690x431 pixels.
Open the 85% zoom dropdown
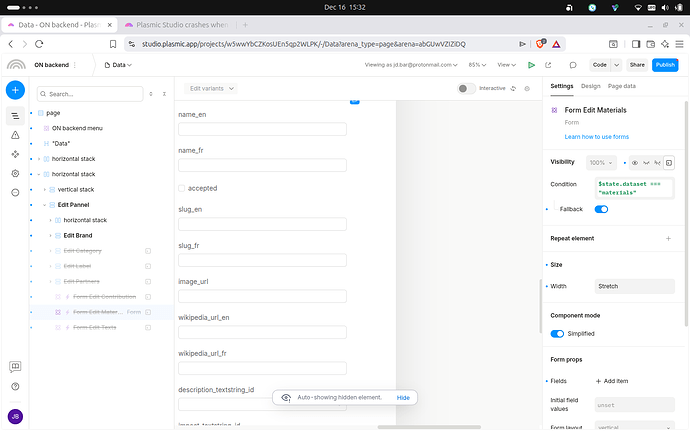point(477,65)
